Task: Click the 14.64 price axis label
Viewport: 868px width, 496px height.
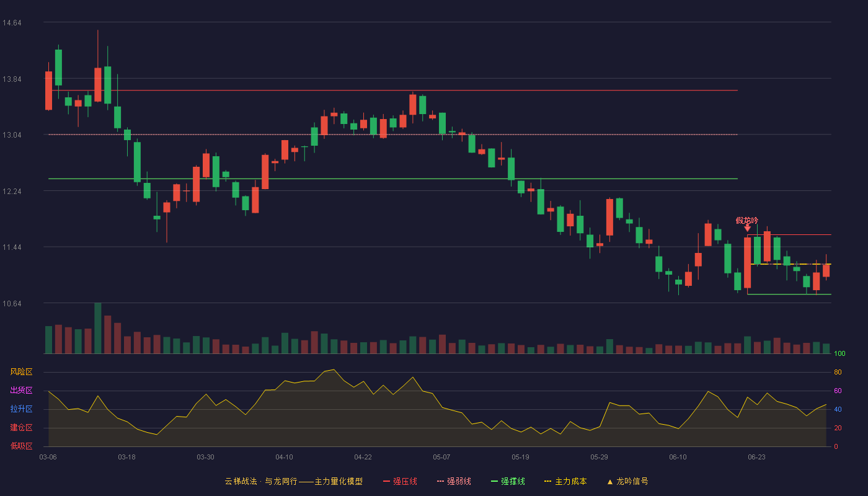Action: pos(12,23)
